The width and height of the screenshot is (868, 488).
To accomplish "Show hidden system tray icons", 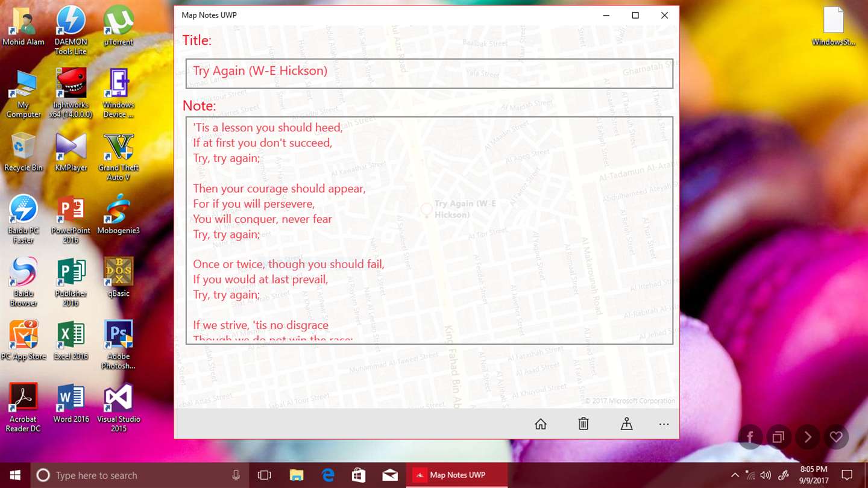I will click(x=735, y=475).
